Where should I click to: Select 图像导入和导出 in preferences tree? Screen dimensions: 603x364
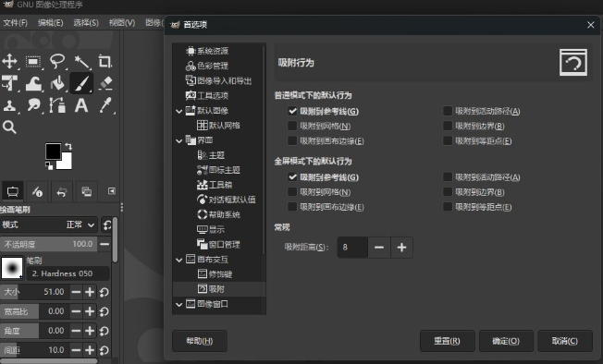pos(224,81)
